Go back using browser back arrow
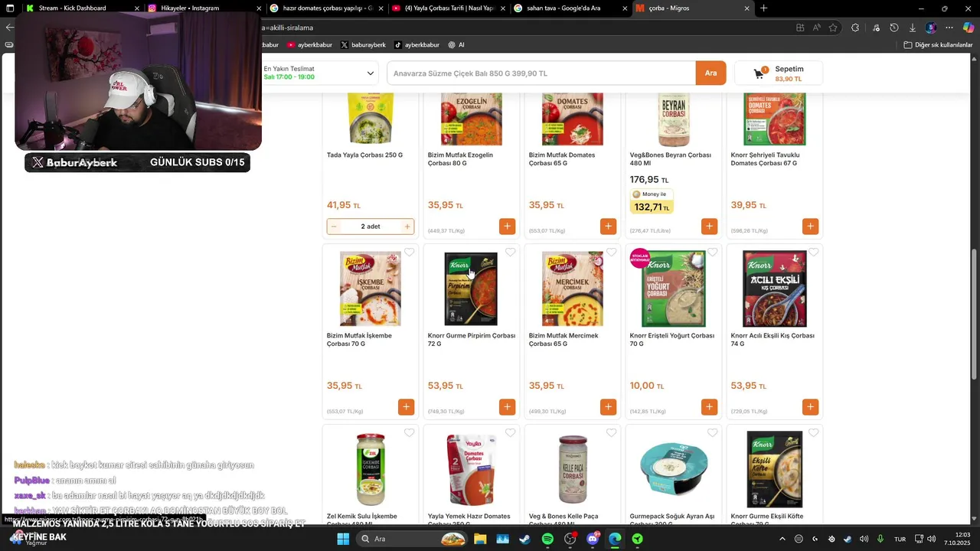 pyautogui.click(x=9, y=28)
